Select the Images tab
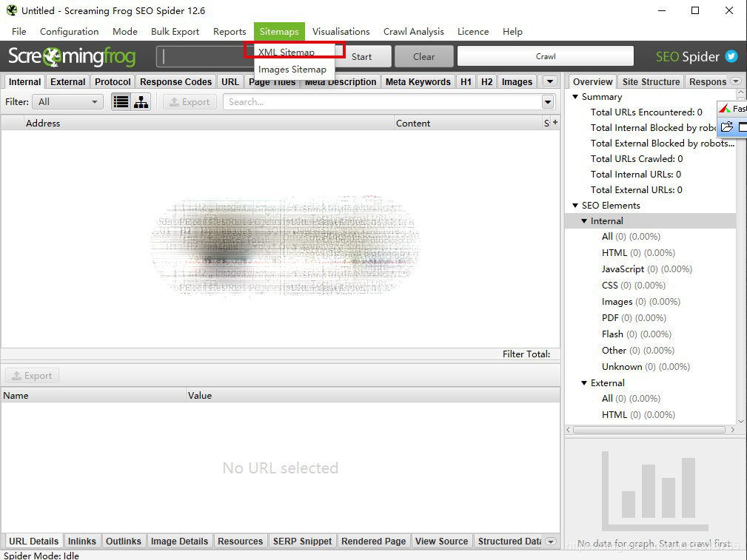The width and height of the screenshot is (747, 560). click(517, 82)
